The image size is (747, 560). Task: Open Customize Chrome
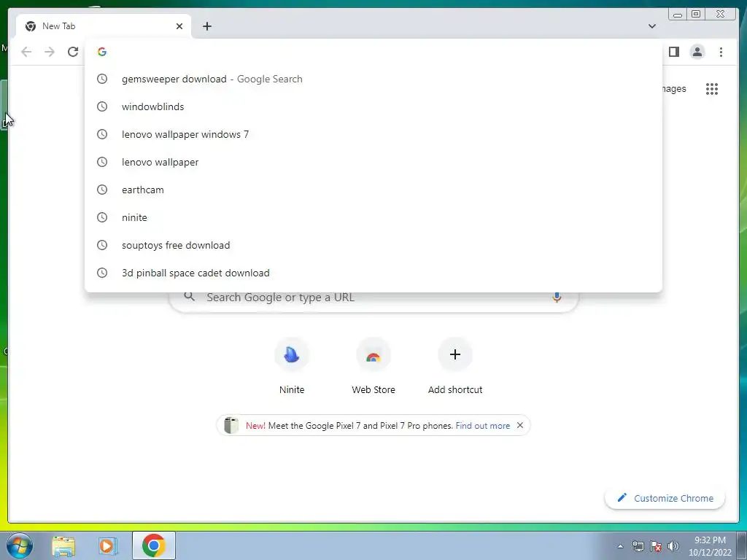tap(665, 498)
